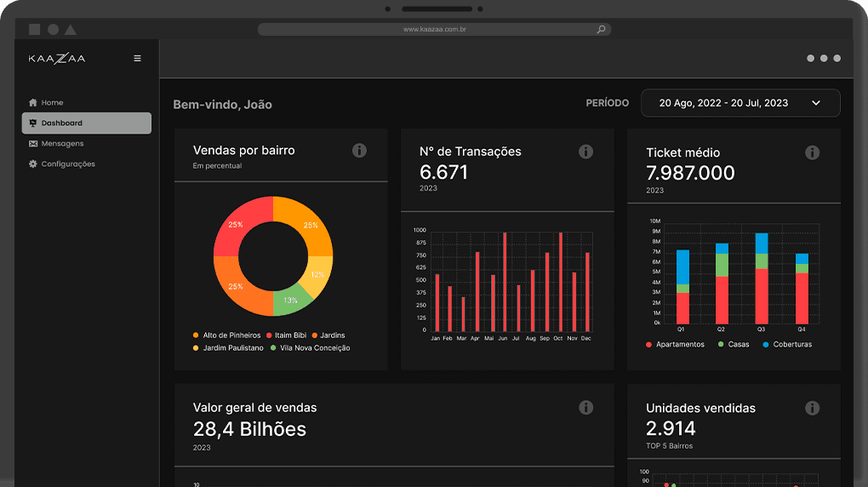The image size is (868, 487).
Task: Click the Q3 stacked bar in Ticket médio
Action: tap(762, 278)
